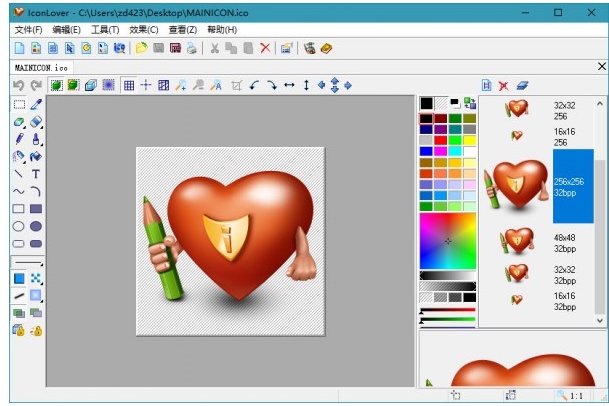Click the red X delete icon in main toolbar
The height and width of the screenshot is (406, 609).
(265, 48)
